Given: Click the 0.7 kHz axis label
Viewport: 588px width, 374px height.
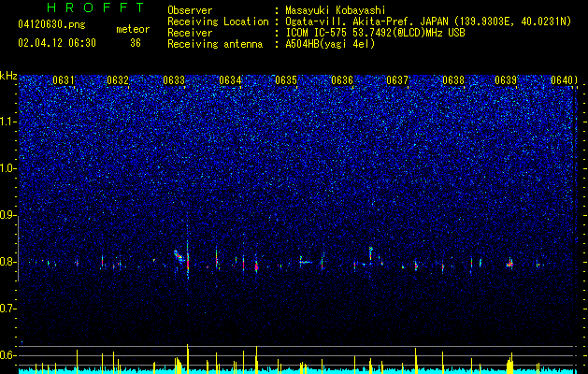Looking at the screenshot, I should 7,309.
